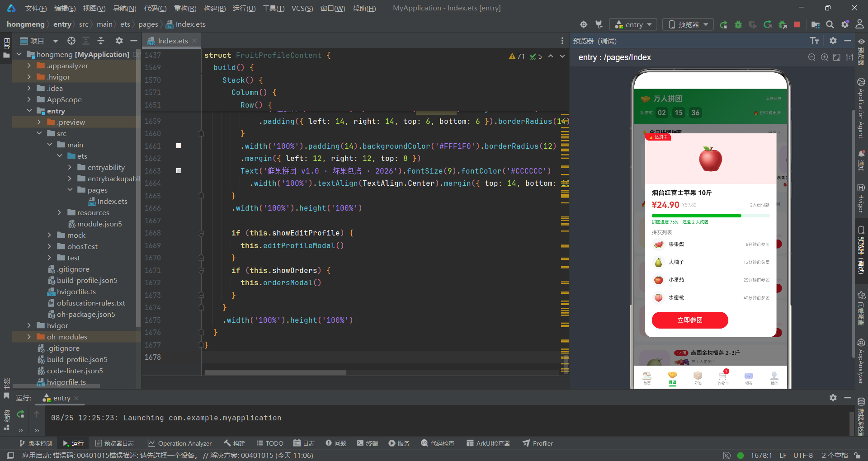
Task: Open the 构建(B) menu
Action: (x=215, y=8)
